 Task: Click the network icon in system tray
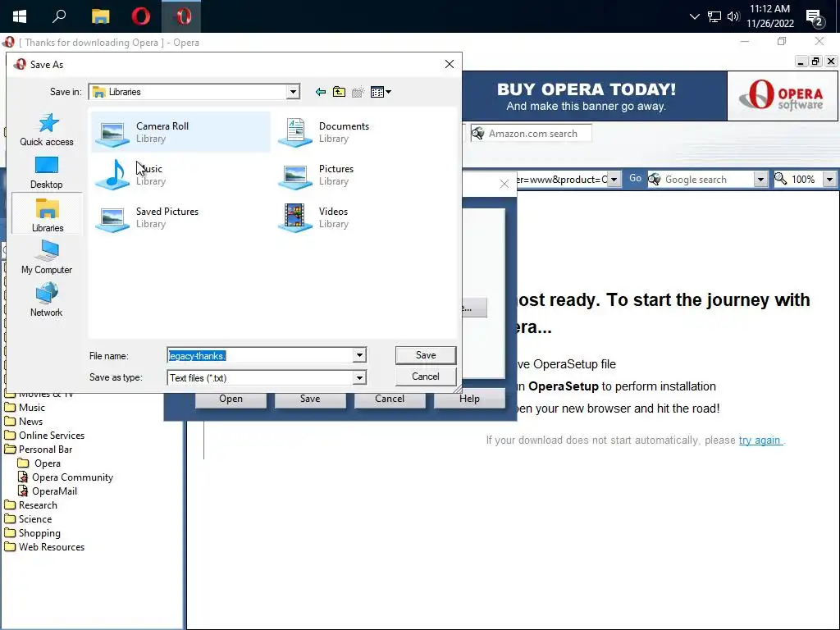[x=714, y=16]
